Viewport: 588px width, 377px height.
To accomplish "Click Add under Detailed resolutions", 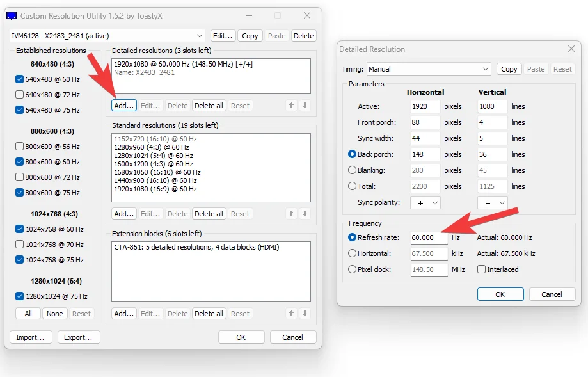I will pos(123,105).
